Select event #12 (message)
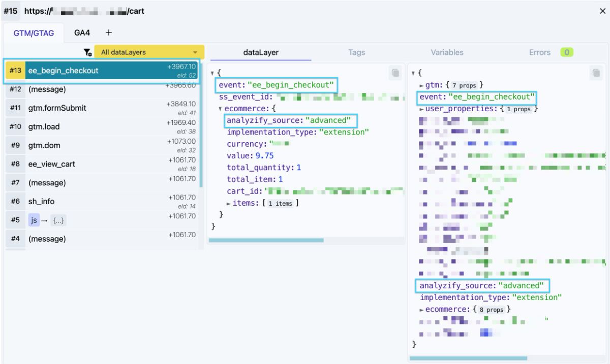Image resolution: width=610 pixels, height=364 pixels. click(102, 89)
